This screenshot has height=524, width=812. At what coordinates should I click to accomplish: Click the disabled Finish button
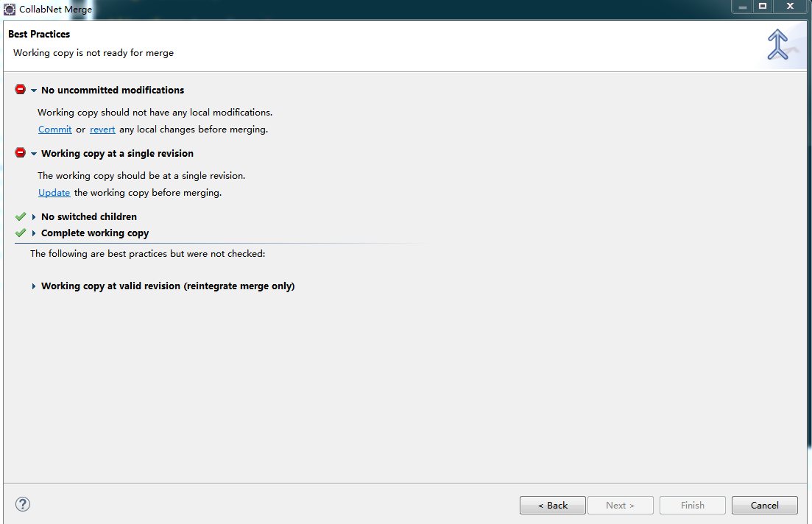tap(692, 505)
